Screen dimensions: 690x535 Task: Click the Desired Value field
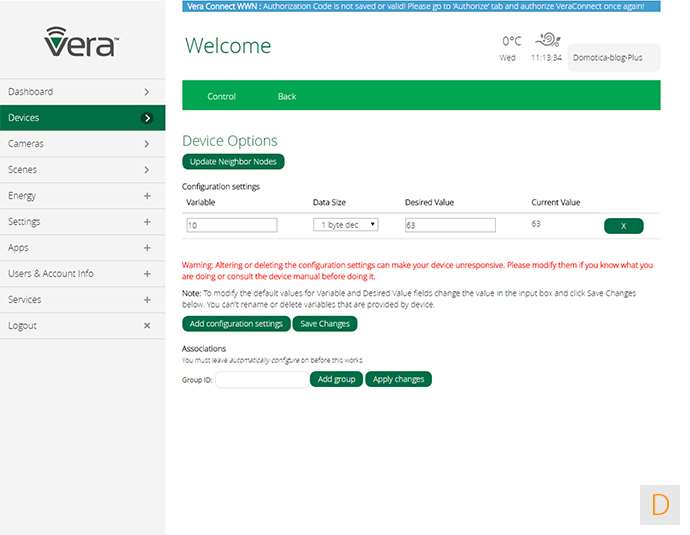click(x=449, y=225)
